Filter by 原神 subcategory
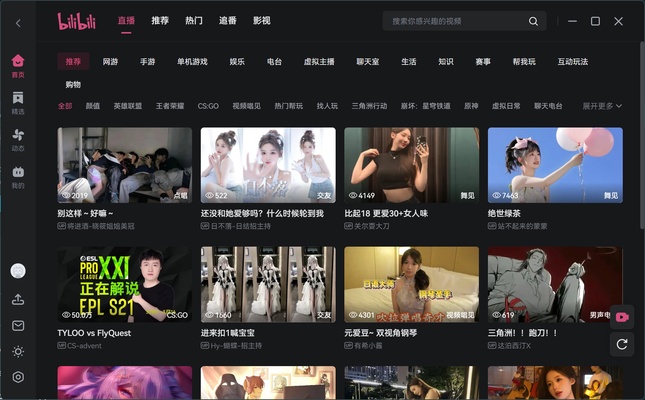 click(x=471, y=106)
